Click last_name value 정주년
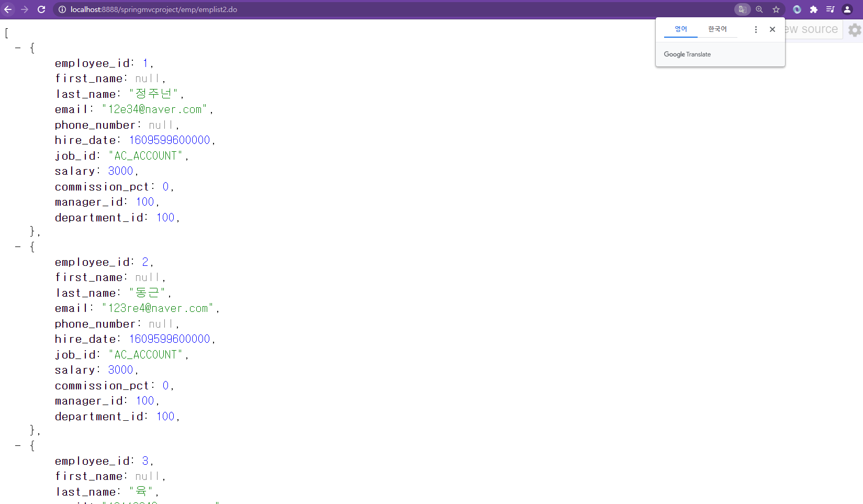Viewport: 863px width, 504px height. point(153,94)
